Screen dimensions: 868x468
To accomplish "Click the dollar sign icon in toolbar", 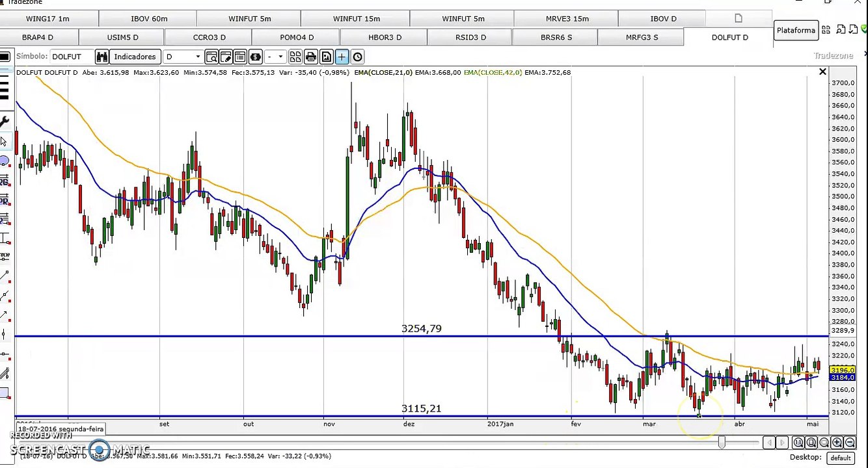I will [x=255, y=57].
